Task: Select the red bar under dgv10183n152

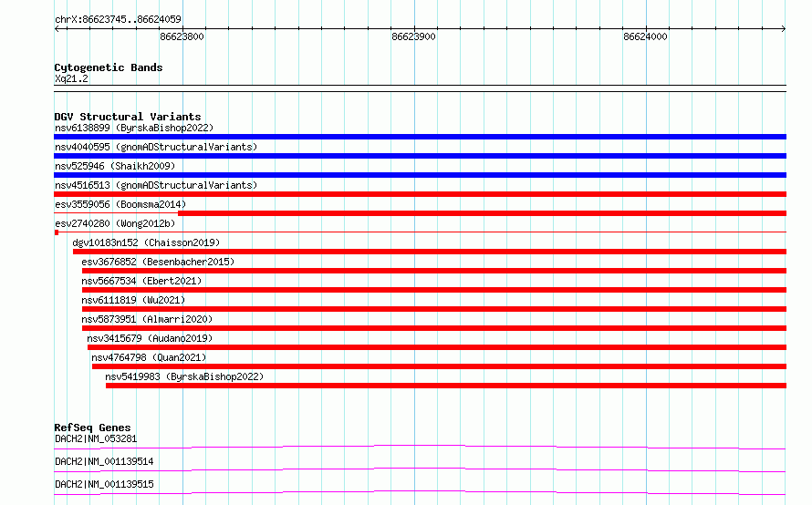Action: pos(430,252)
